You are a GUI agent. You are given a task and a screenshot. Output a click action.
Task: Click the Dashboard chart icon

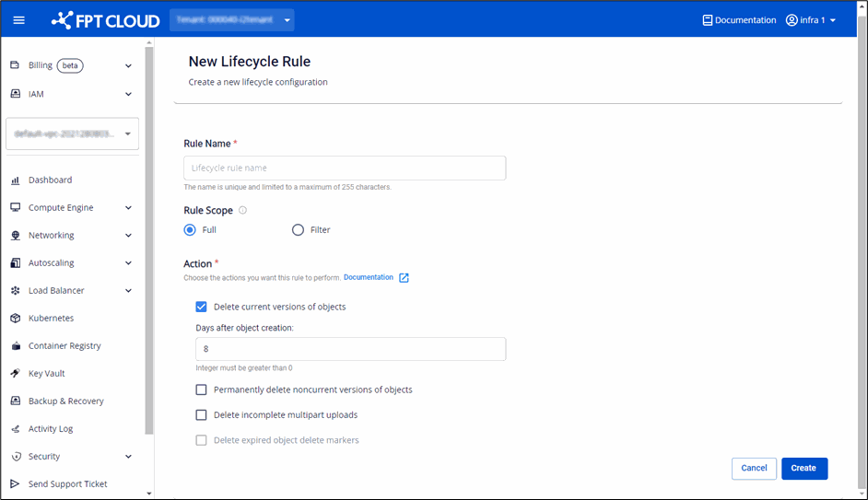coord(16,180)
